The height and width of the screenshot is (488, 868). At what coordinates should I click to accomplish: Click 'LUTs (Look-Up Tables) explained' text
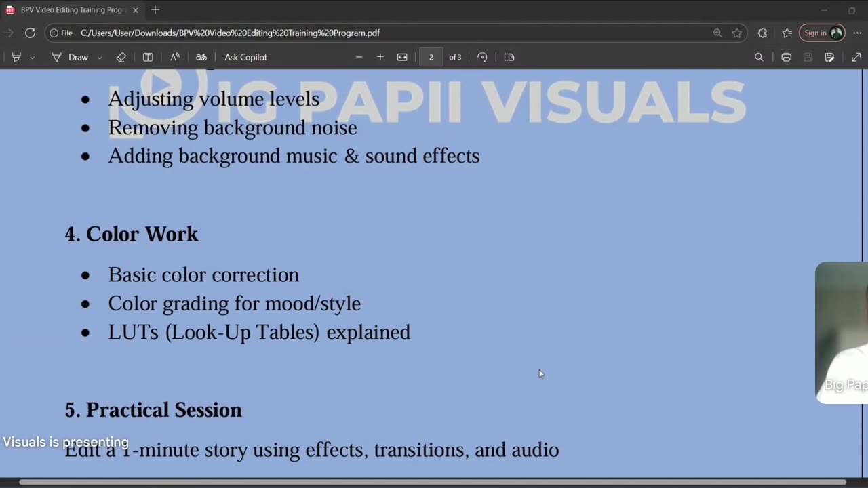pyautogui.click(x=259, y=332)
